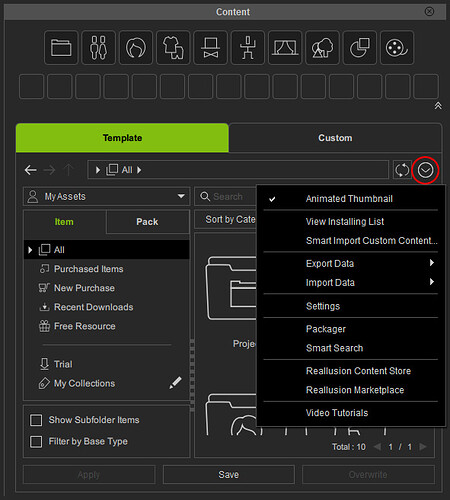This screenshot has height=500, width=450.
Task: Open the Cloth category icon
Action: (x=173, y=48)
